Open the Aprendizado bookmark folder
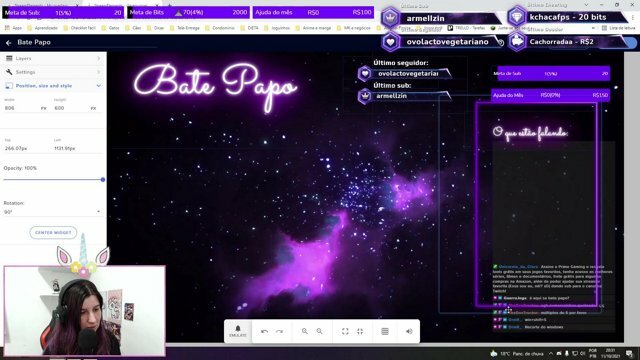This screenshot has height=360, width=640. click(x=42, y=28)
